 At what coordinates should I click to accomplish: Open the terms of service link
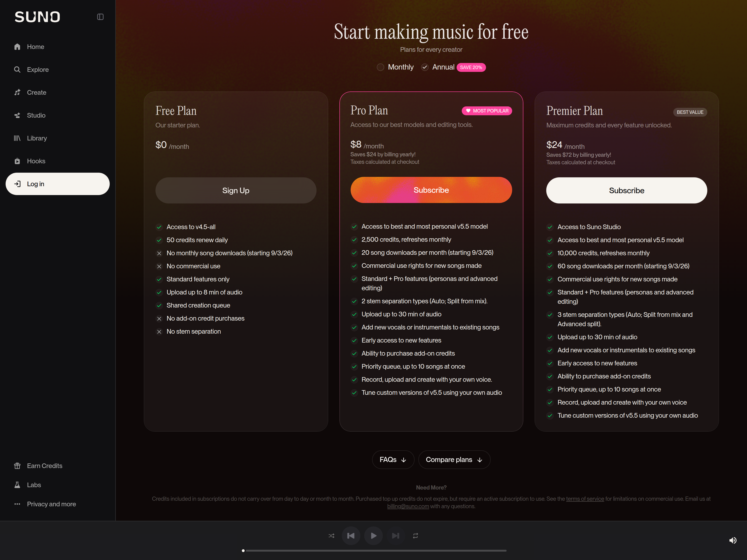[x=585, y=499]
